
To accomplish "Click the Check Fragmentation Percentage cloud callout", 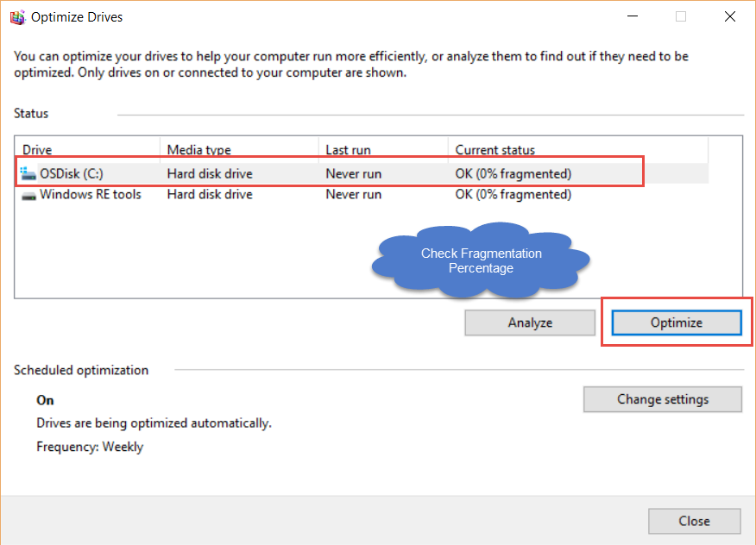I will (482, 260).
